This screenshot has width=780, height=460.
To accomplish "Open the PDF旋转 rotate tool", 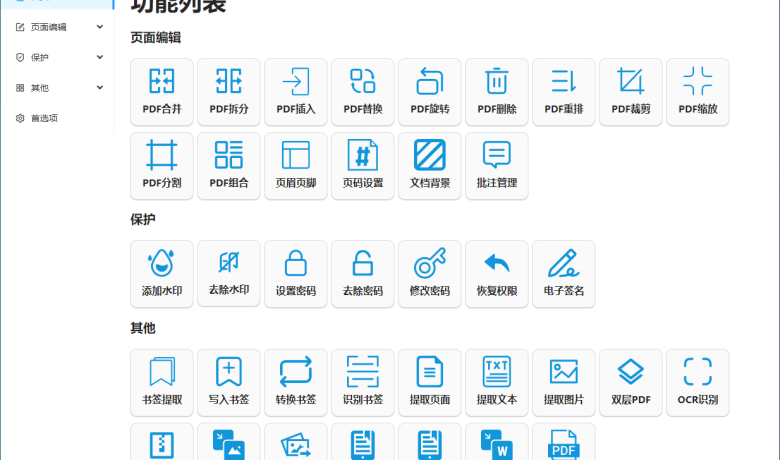I will [430, 92].
